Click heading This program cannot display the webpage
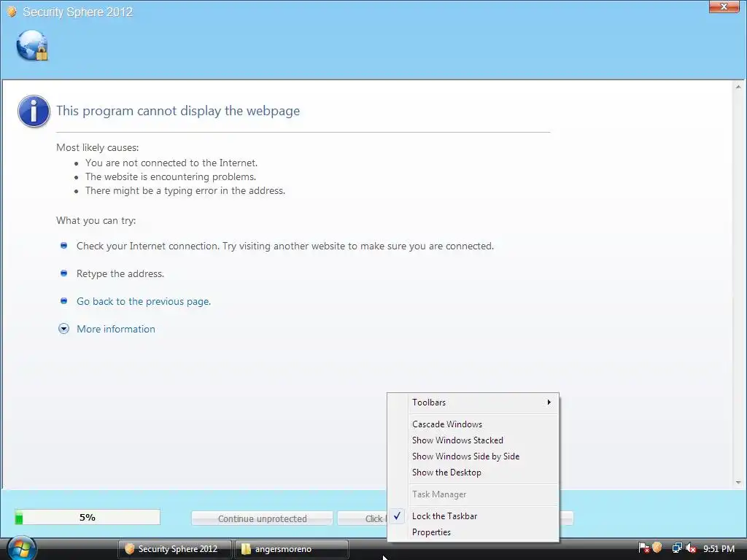 click(178, 111)
